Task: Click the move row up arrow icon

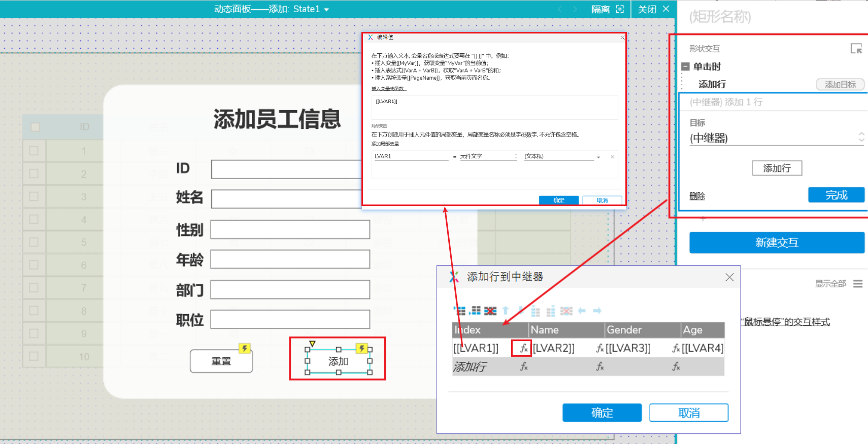Action: (x=506, y=311)
